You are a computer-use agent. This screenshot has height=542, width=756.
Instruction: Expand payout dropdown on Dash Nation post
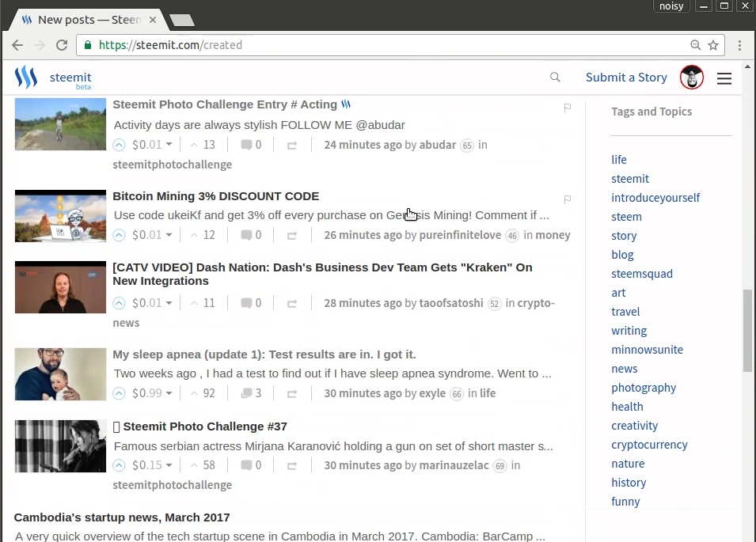pyautogui.click(x=169, y=303)
